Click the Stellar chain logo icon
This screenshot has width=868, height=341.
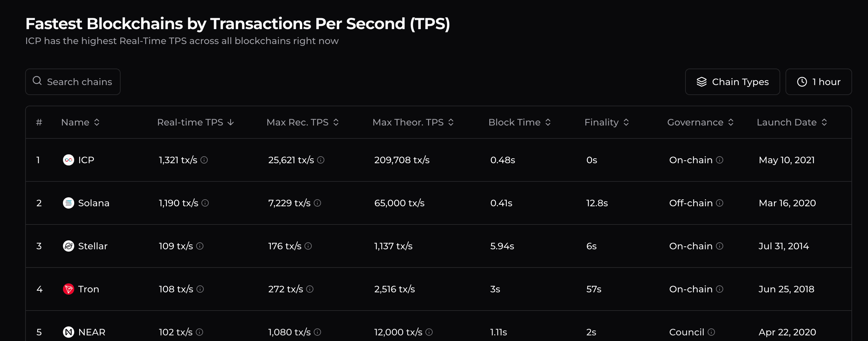click(x=68, y=246)
